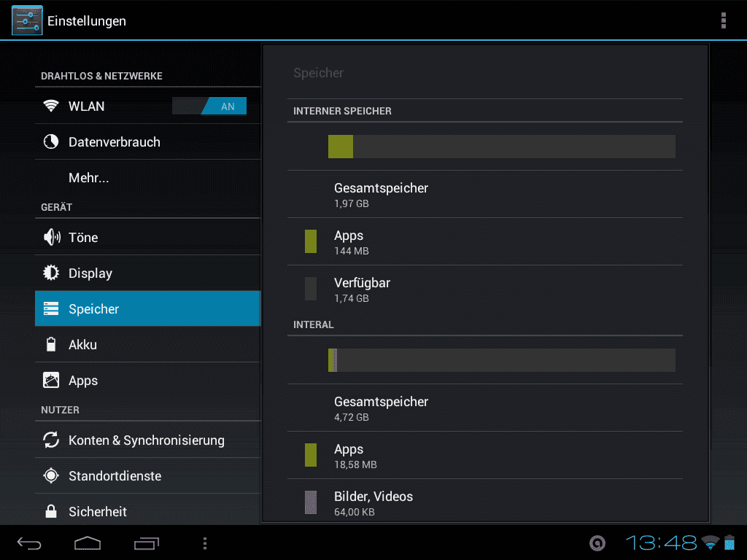Open the overflow menu in the top bar

click(723, 20)
